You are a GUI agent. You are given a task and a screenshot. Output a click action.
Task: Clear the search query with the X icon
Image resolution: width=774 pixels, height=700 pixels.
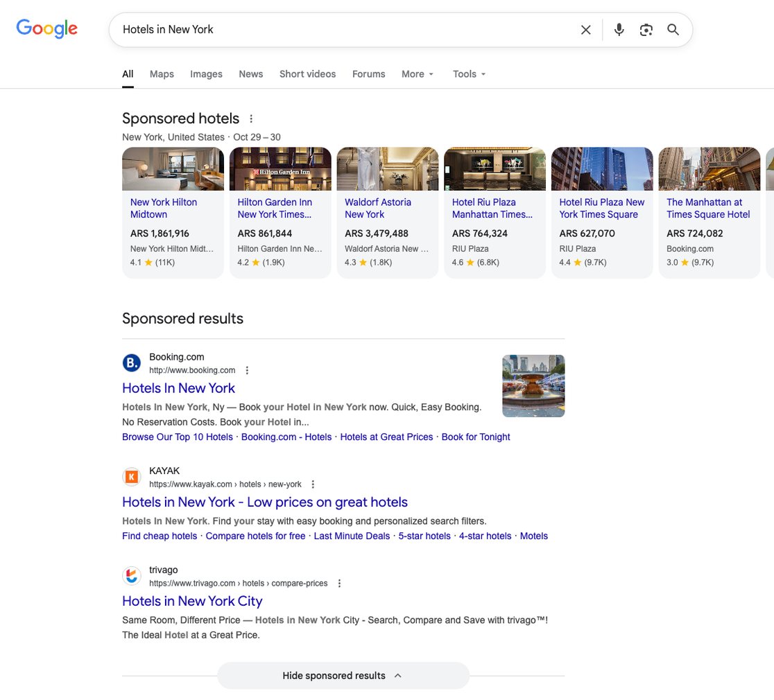(x=585, y=30)
